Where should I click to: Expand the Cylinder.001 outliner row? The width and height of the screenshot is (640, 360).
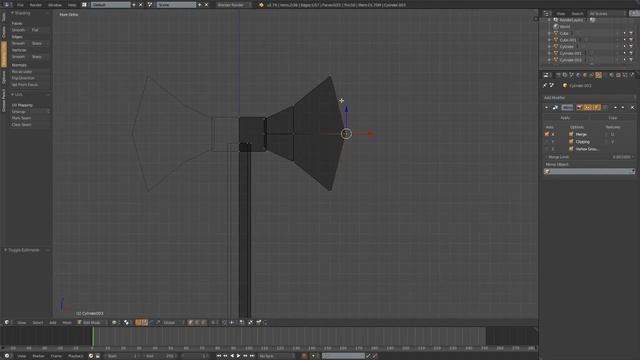click(x=549, y=53)
